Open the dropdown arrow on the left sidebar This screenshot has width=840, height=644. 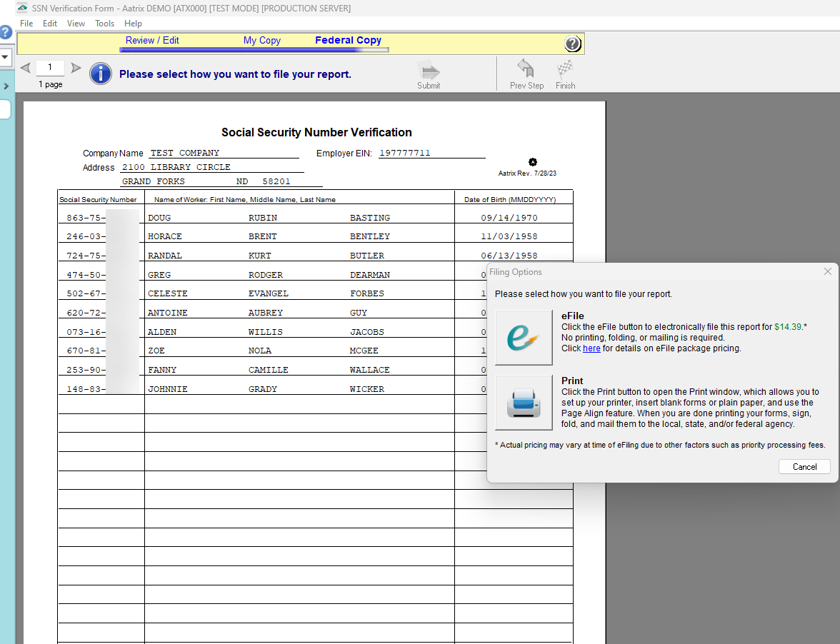[4, 57]
